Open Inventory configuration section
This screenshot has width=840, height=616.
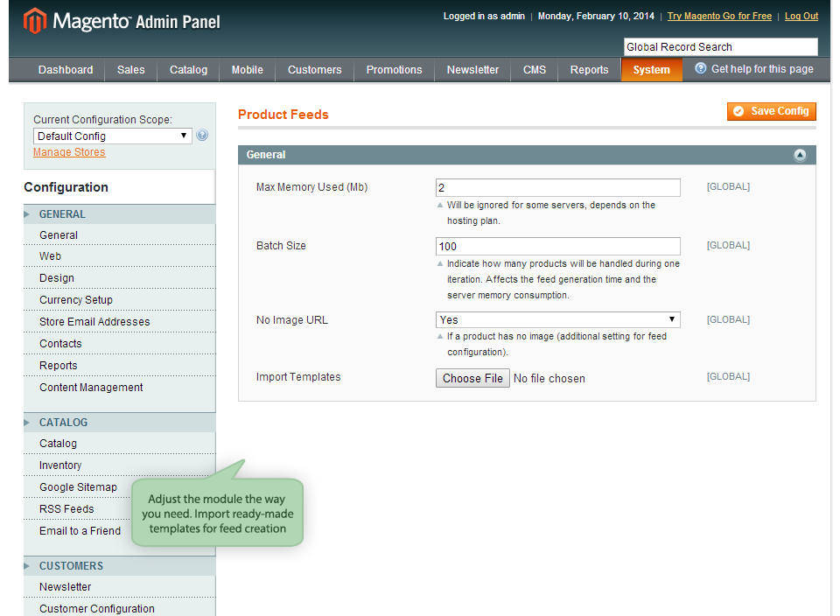tap(120, 465)
